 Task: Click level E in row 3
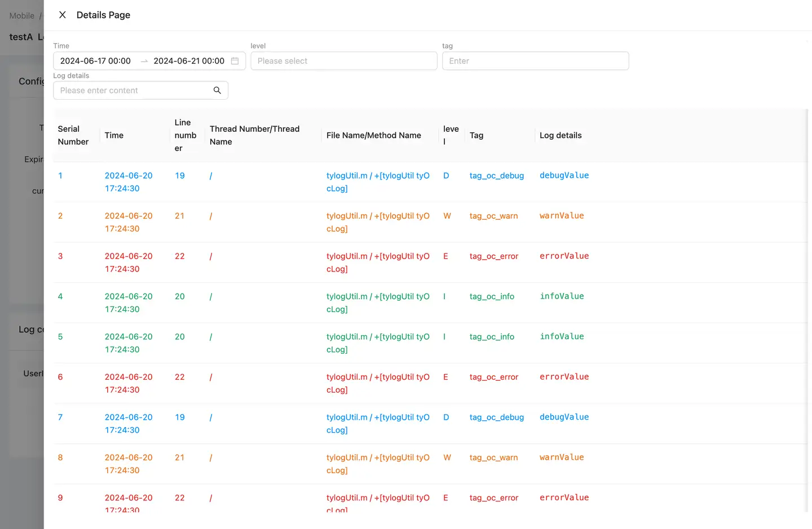pyautogui.click(x=445, y=256)
